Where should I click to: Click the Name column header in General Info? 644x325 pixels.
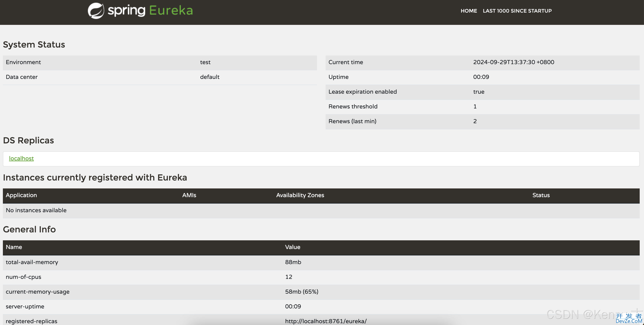14,247
